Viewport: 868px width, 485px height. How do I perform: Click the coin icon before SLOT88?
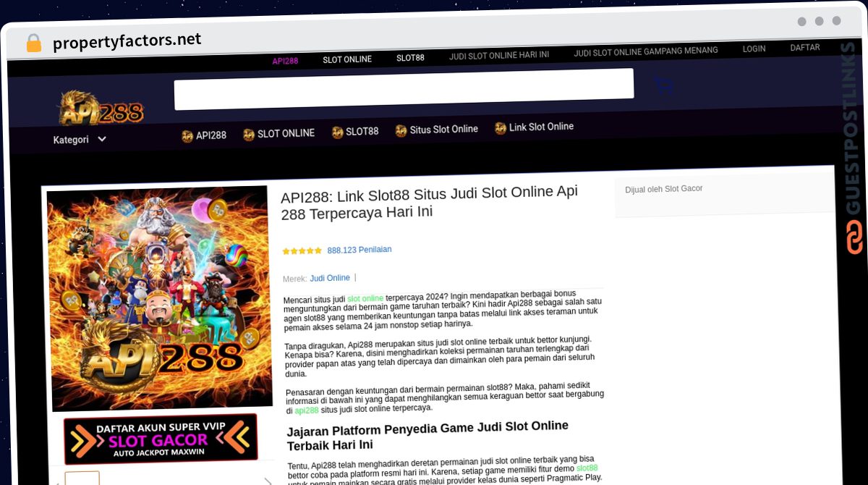pyautogui.click(x=337, y=132)
